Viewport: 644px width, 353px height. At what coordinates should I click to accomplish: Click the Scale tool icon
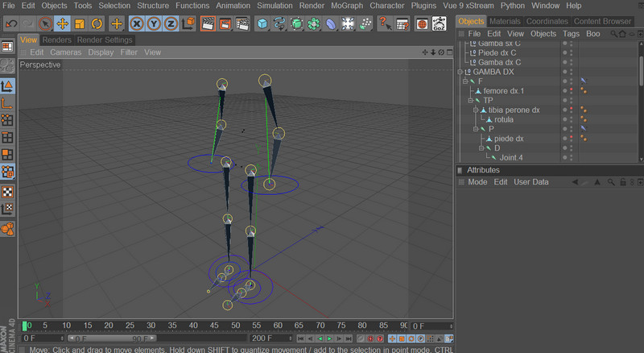click(x=80, y=23)
